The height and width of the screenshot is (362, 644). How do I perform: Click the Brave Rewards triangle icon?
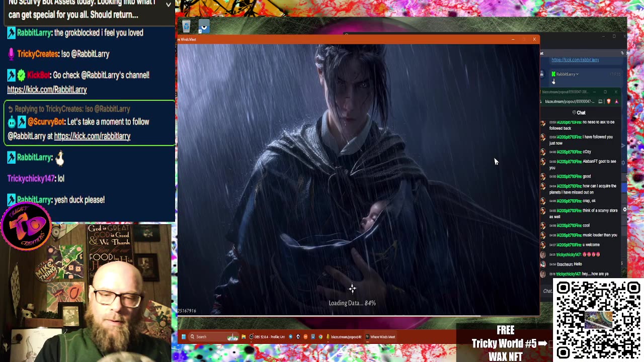pyautogui.click(x=616, y=102)
